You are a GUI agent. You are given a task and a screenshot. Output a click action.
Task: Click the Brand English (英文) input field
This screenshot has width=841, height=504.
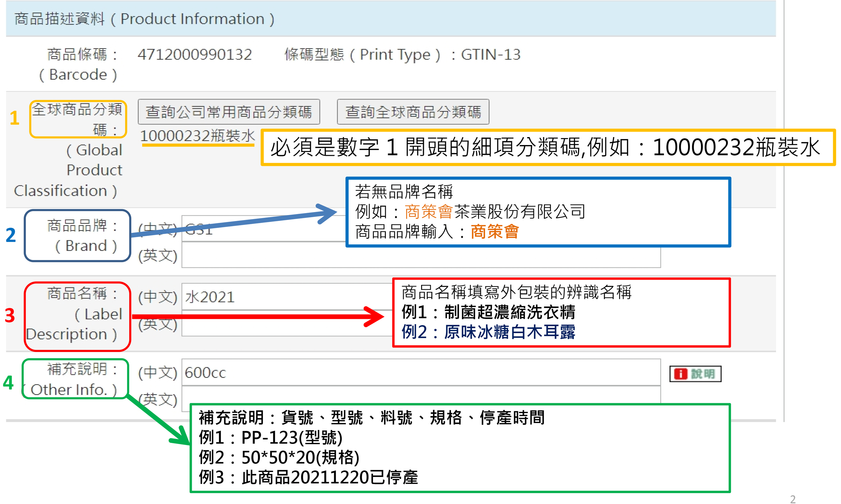pyautogui.click(x=421, y=255)
